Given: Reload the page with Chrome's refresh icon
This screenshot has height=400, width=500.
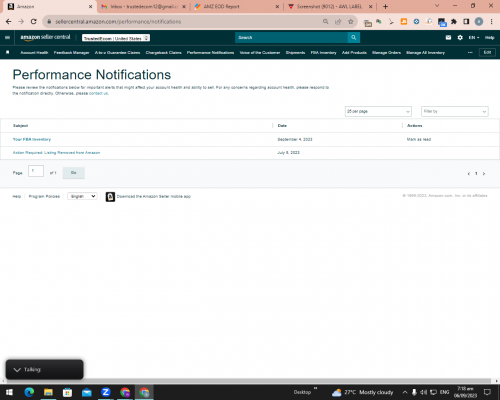Looking at the screenshot, I should pyautogui.click(x=33, y=22).
